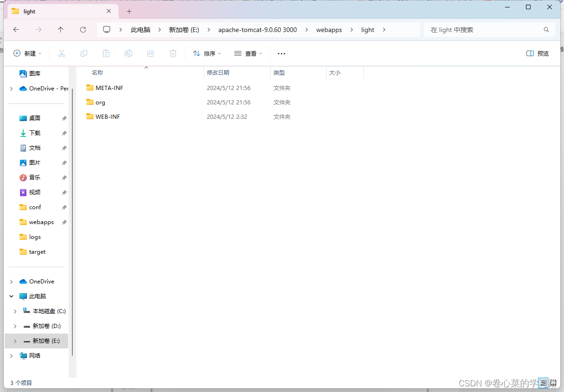Refresh the current folder view
Screen dimensions: 564x392
click(x=83, y=30)
